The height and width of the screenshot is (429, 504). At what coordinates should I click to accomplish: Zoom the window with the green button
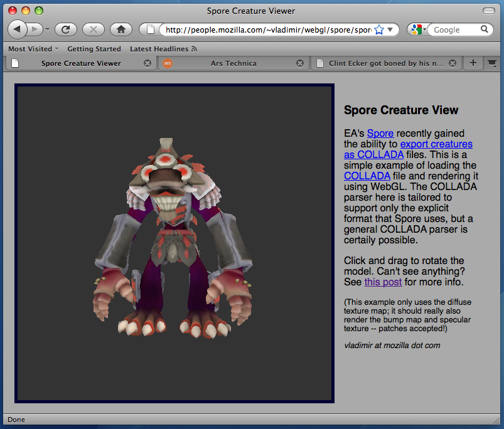coord(39,11)
